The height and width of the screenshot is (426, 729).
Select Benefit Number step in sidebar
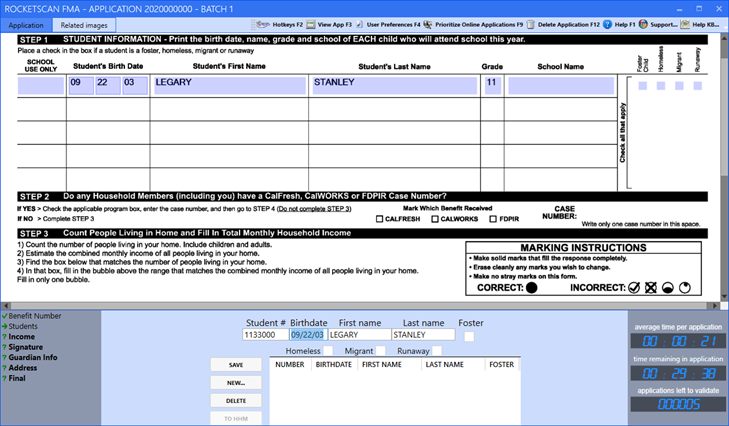pos(34,316)
